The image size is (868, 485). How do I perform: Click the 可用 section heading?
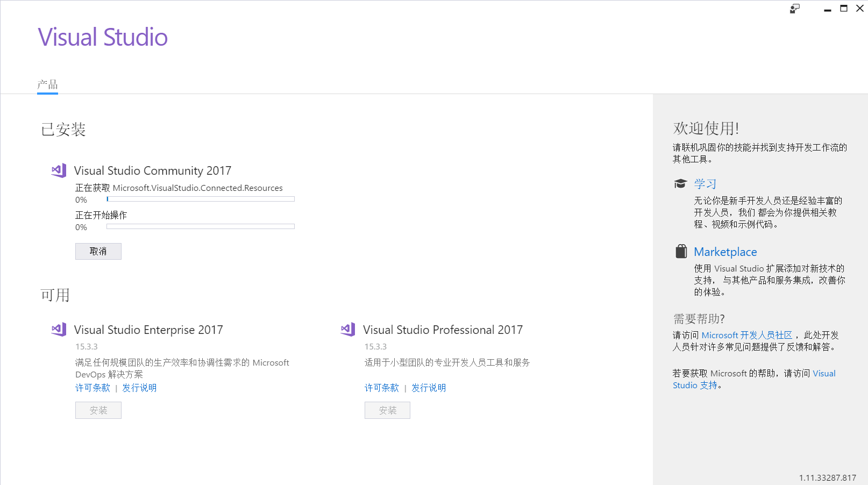pyautogui.click(x=55, y=295)
